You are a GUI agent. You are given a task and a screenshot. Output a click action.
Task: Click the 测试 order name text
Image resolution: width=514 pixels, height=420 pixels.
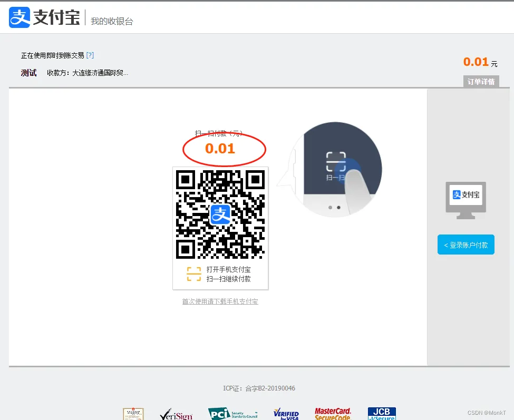(x=28, y=73)
